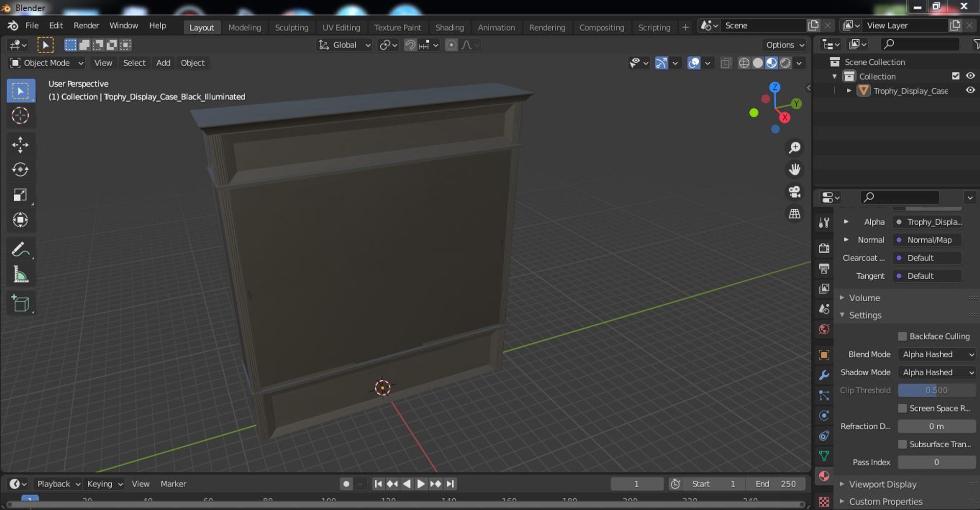Open the Output properties tab
The image size is (980, 510).
click(824, 269)
